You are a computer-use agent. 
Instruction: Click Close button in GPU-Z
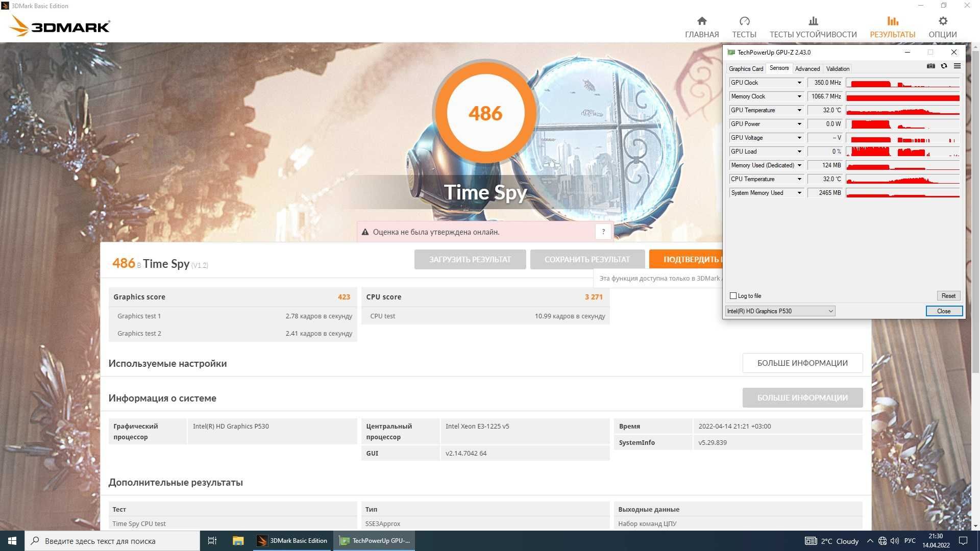944,311
